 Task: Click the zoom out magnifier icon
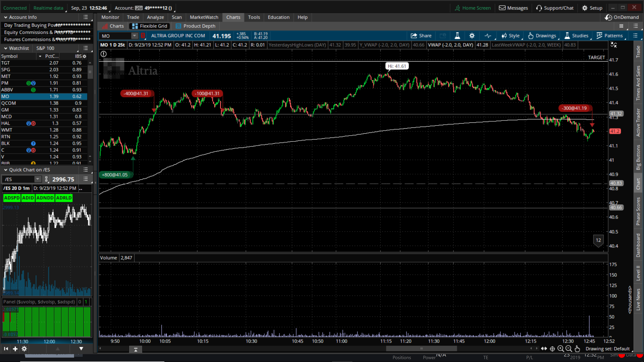[x=569, y=349]
